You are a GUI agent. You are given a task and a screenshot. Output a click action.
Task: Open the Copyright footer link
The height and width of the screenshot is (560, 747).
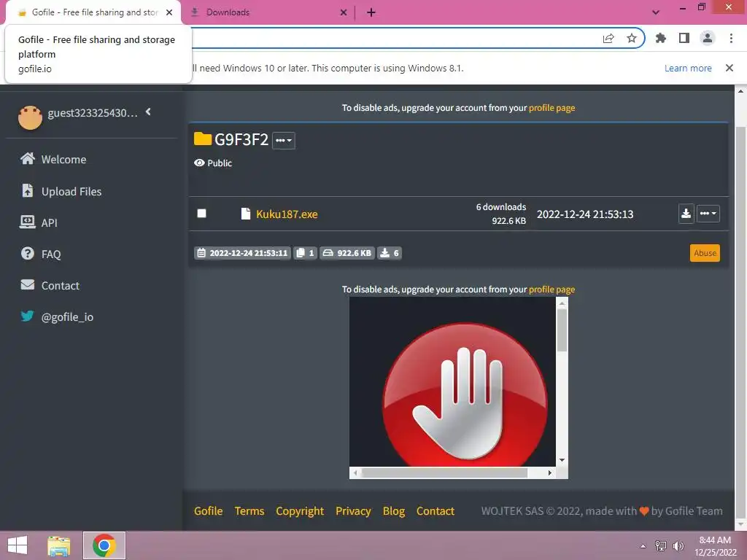coord(300,511)
